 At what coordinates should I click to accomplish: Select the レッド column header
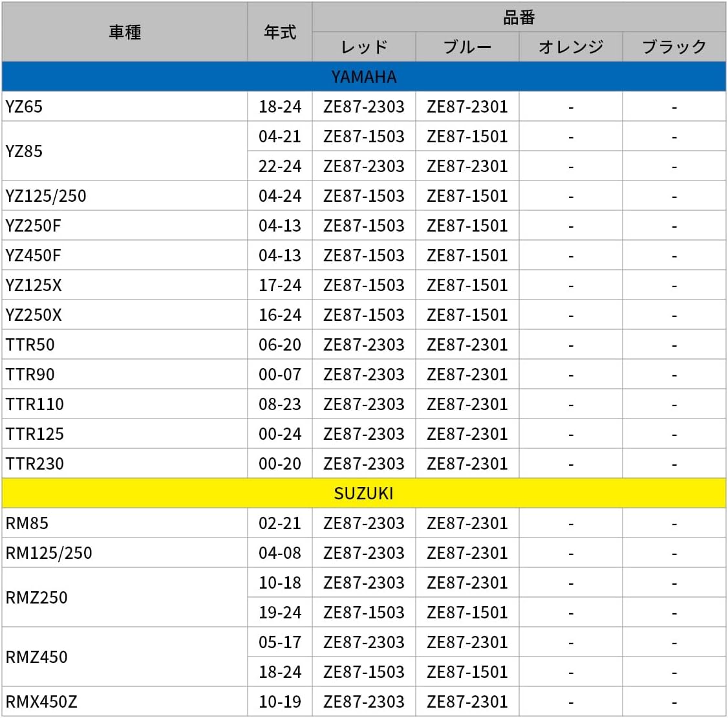(364, 47)
